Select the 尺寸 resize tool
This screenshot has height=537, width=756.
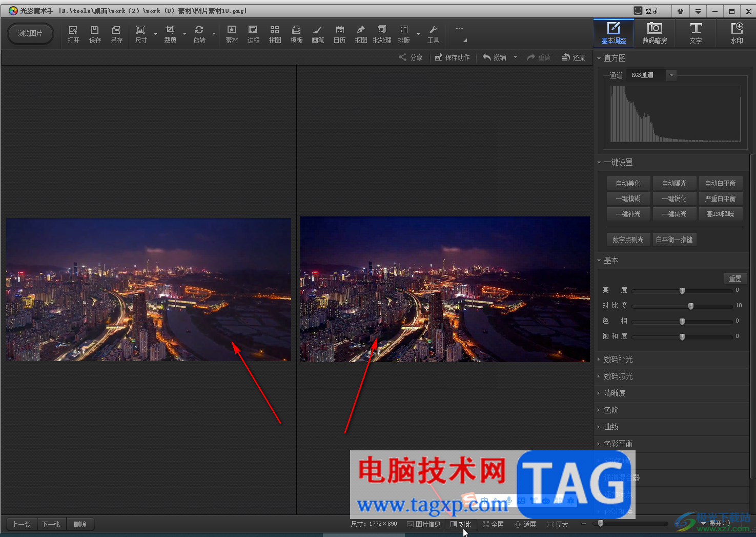[x=141, y=34]
